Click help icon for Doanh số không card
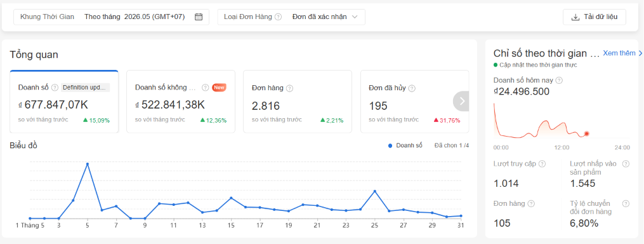The height and width of the screenshot is (244, 644). (x=206, y=88)
